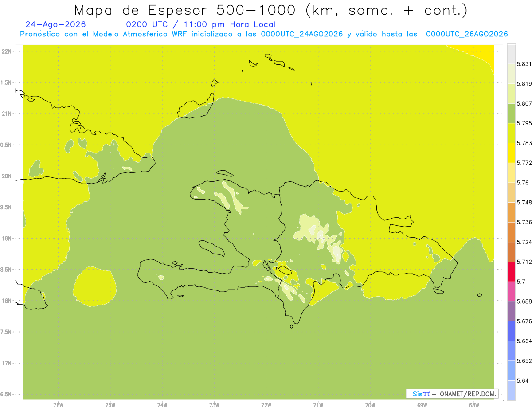This screenshot has height=411, width=532.
Task: Click the 5.76 legend value
Action: pyautogui.click(x=523, y=183)
